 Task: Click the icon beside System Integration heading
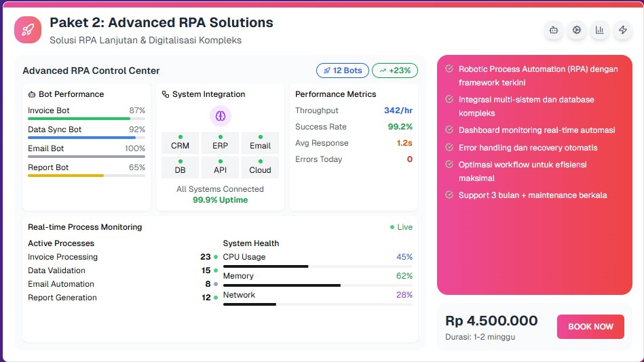(x=166, y=94)
